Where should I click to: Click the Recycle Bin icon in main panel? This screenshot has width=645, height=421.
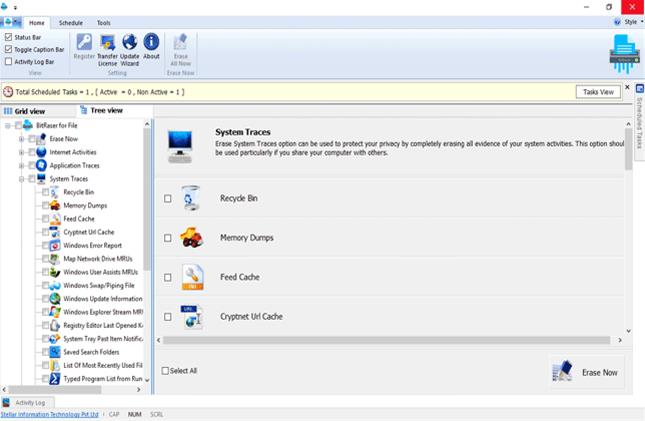pos(191,198)
